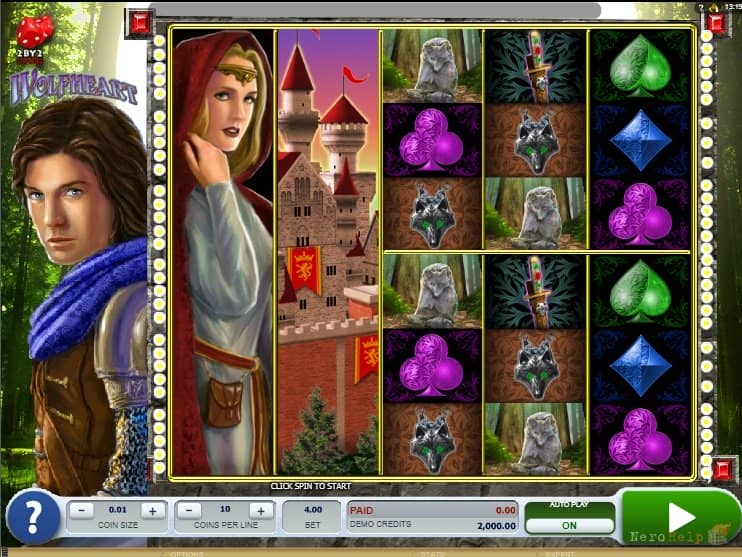Click the red gem at top-left frame corner
The width and height of the screenshot is (742, 557).
tap(140, 22)
